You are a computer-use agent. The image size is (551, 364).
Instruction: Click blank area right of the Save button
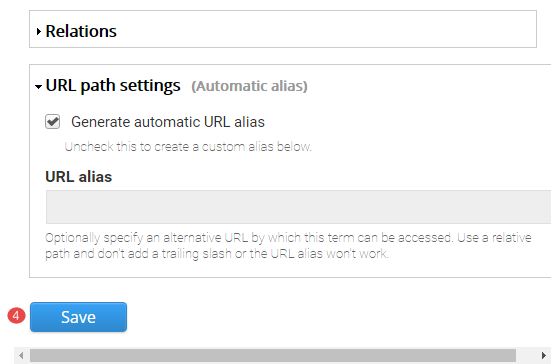coord(316,317)
